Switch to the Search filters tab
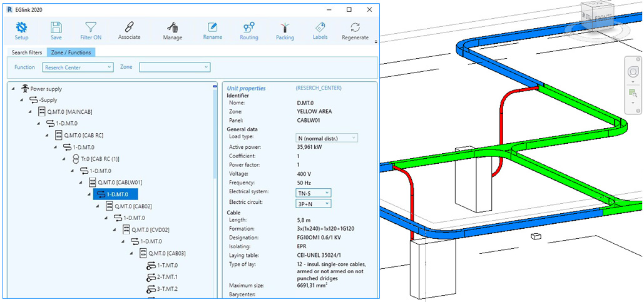 27,53
